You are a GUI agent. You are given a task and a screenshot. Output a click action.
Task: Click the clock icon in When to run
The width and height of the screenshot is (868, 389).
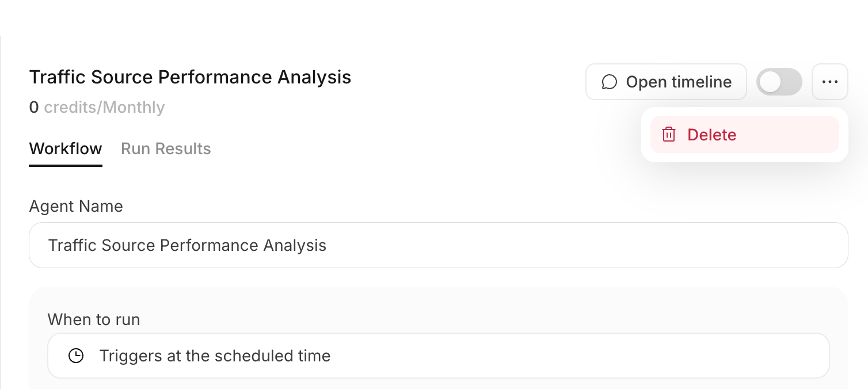[x=76, y=356]
